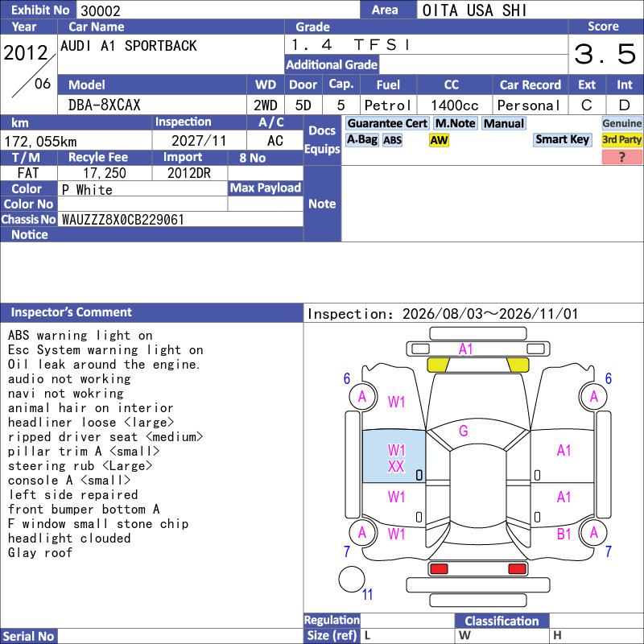
Task: Select comment 'steering rub <Large>'
Action: coord(80,466)
